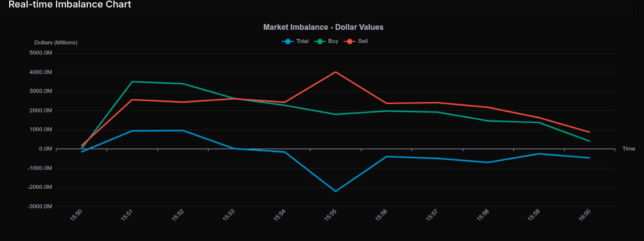Click the 15:50 x-axis time label

77,215
